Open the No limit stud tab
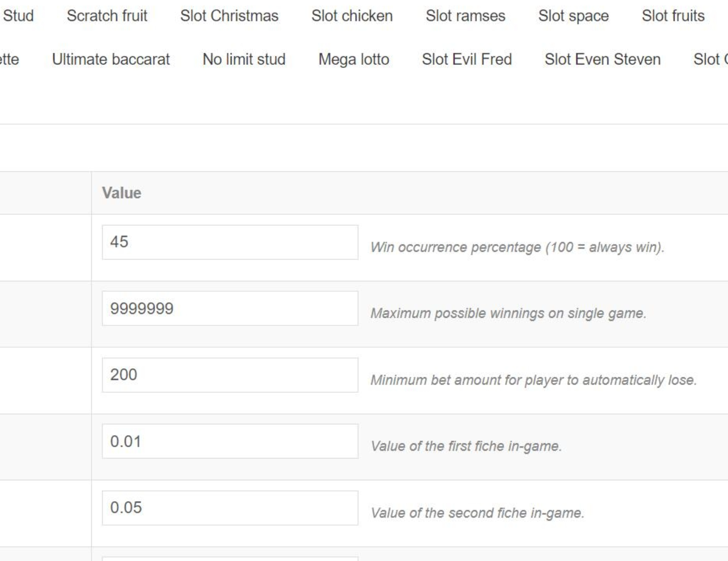This screenshot has height=561, width=728. click(244, 59)
